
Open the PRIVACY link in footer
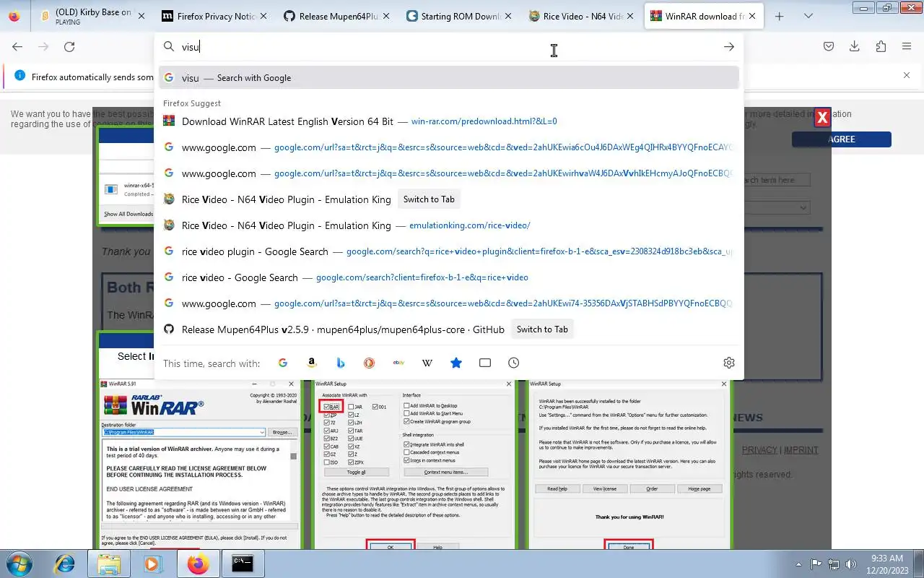(x=759, y=449)
